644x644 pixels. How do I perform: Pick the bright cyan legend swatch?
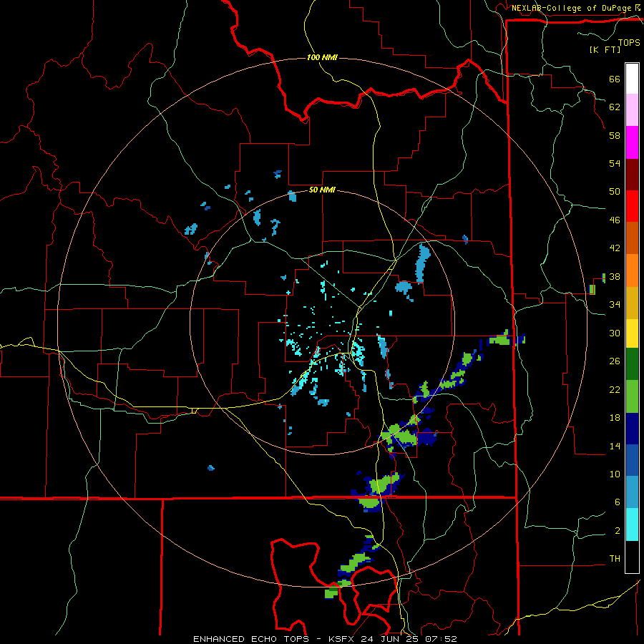click(x=632, y=525)
